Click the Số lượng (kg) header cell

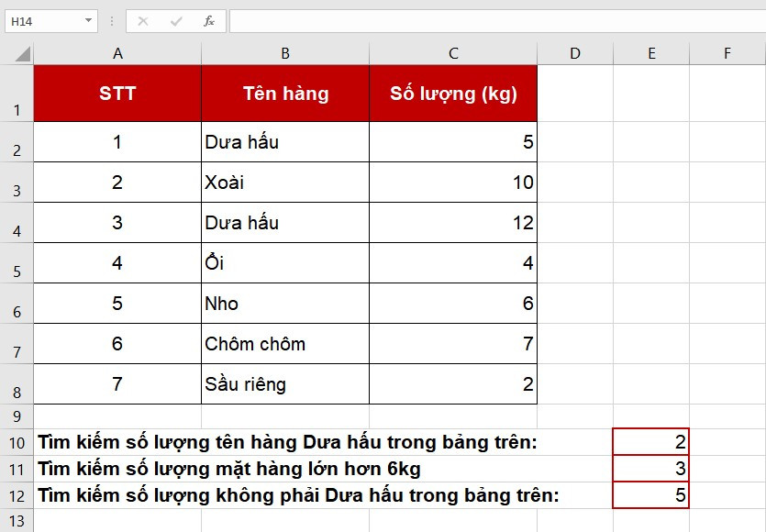453,94
